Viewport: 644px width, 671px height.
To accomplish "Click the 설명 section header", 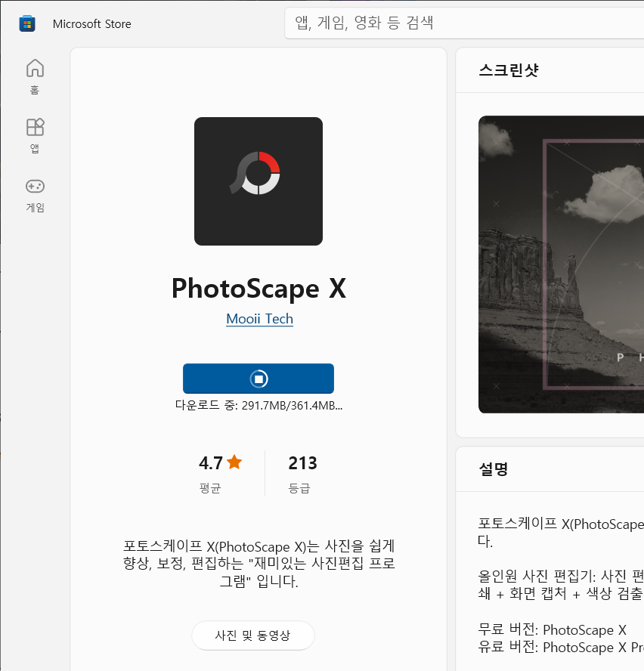I will click(494, 469).
